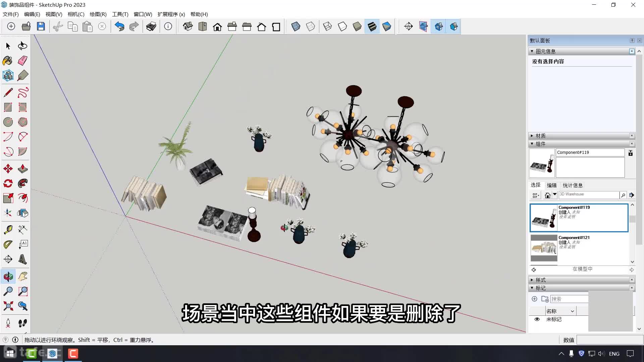Open the In Model house navigation dropdown

pyautogui.click(x=555, y=194)
